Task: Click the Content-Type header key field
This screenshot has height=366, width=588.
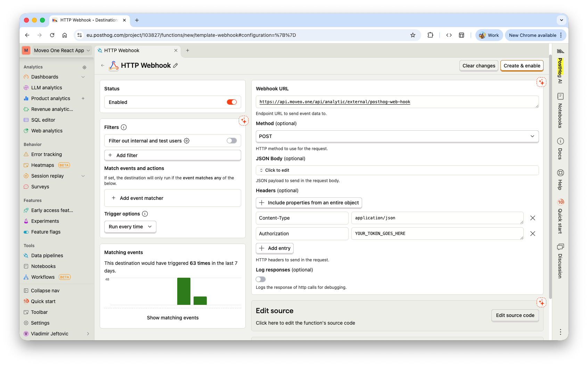Action: click(x=302, y=218)
